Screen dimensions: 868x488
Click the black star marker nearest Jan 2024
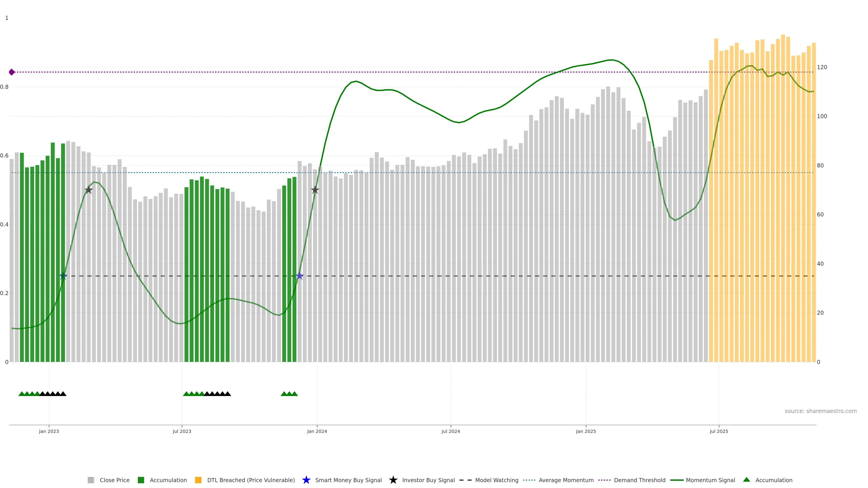(x=315, y=190)
